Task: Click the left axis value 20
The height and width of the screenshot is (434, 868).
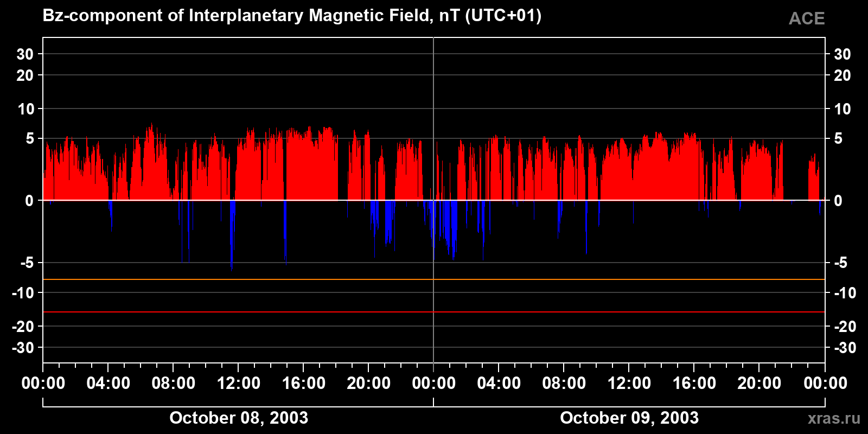Action: click(x=25, y=75)
